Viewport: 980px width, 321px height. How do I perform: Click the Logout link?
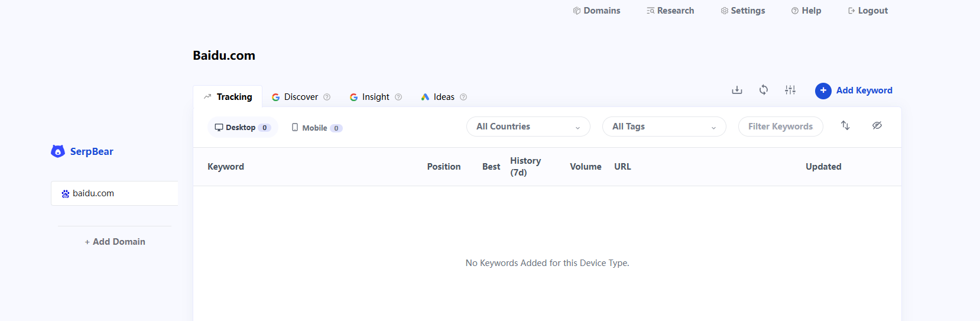[868, 11]
